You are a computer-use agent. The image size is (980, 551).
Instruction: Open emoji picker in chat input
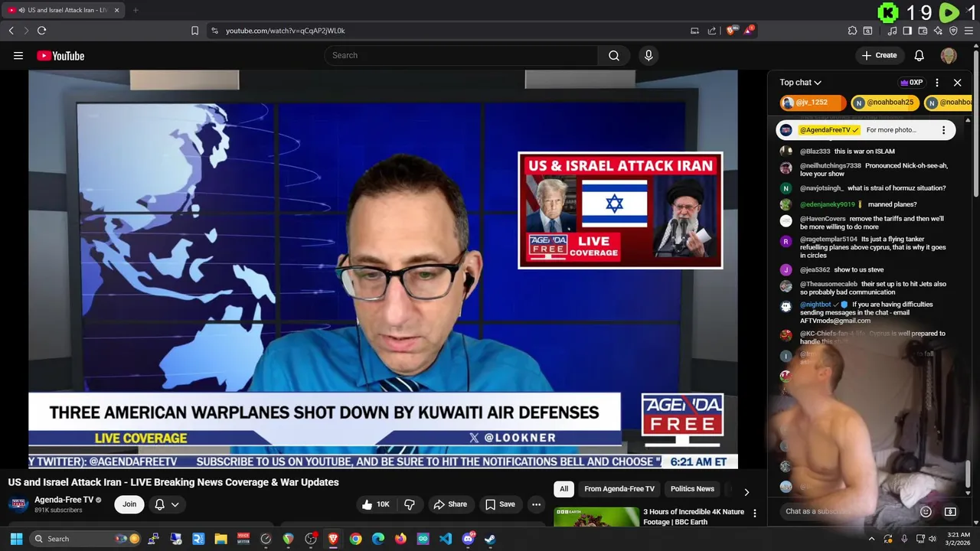[x=926, y=511]
